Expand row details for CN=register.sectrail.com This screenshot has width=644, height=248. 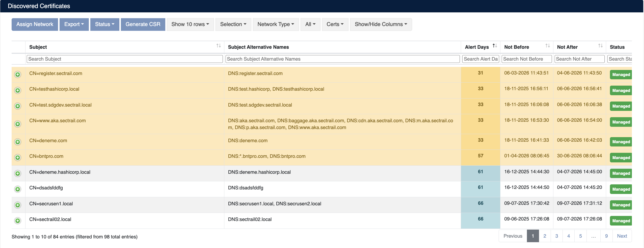pyautogui.click(x=18, y=75)
